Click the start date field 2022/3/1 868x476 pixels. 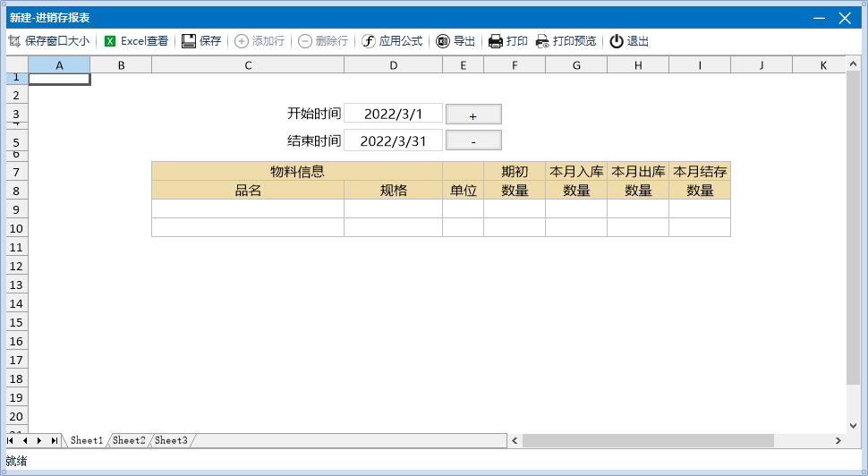[393, 114]
